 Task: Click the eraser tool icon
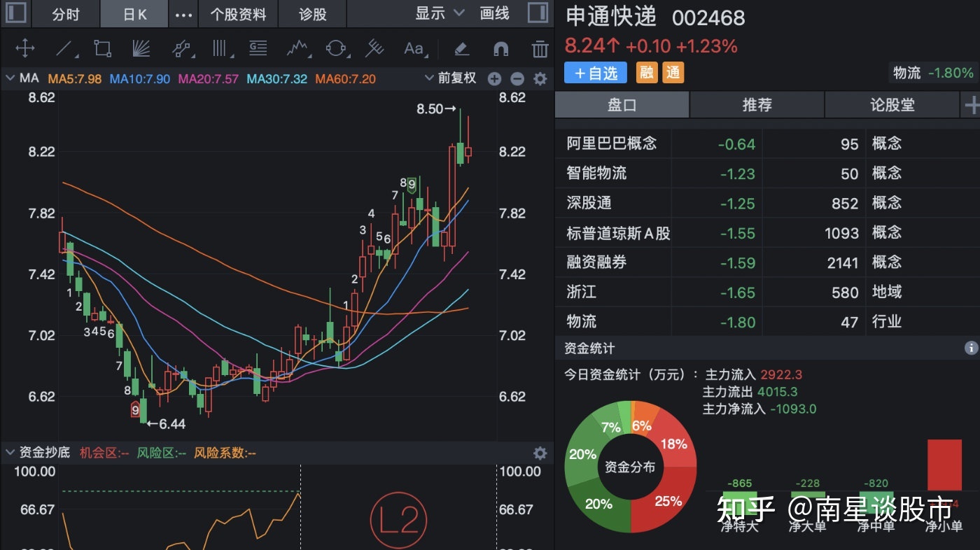461,48
